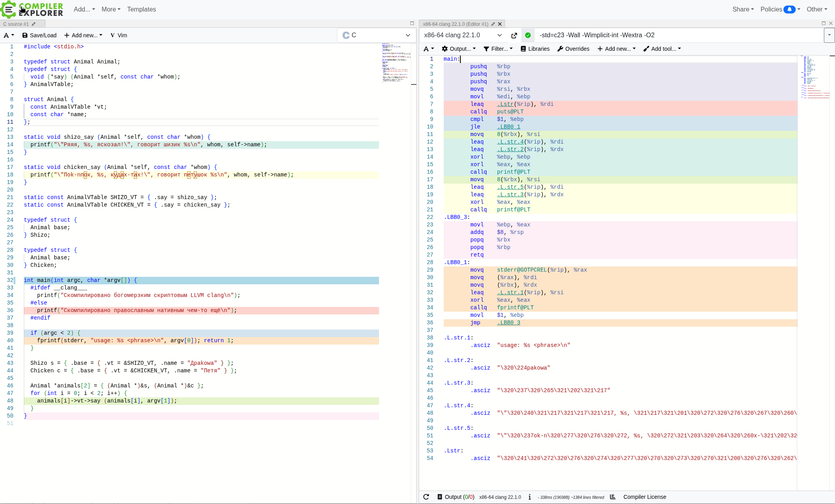Open the x86-64 clang 22.1.0 compiler picker

click(x=463, y=35)
